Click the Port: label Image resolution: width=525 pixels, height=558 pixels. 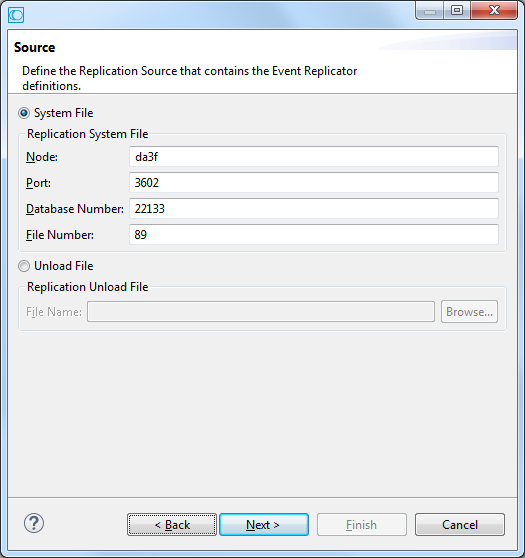click(38, 183)
